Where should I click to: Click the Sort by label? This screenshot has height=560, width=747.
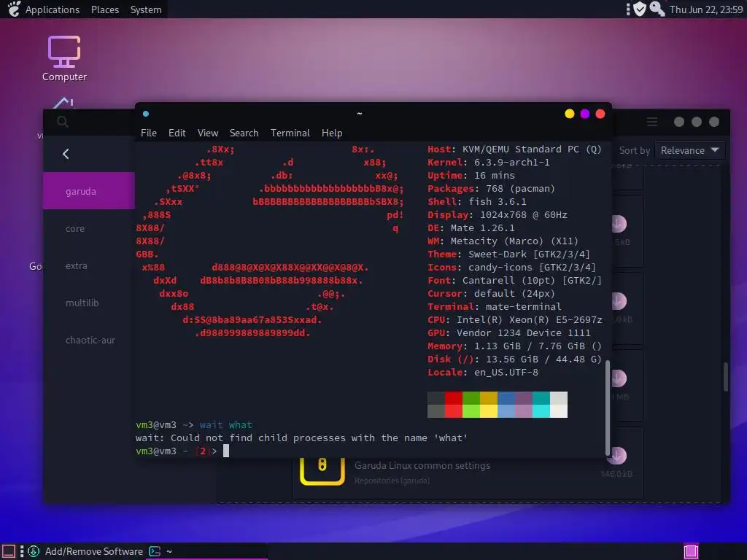[634, 150]
